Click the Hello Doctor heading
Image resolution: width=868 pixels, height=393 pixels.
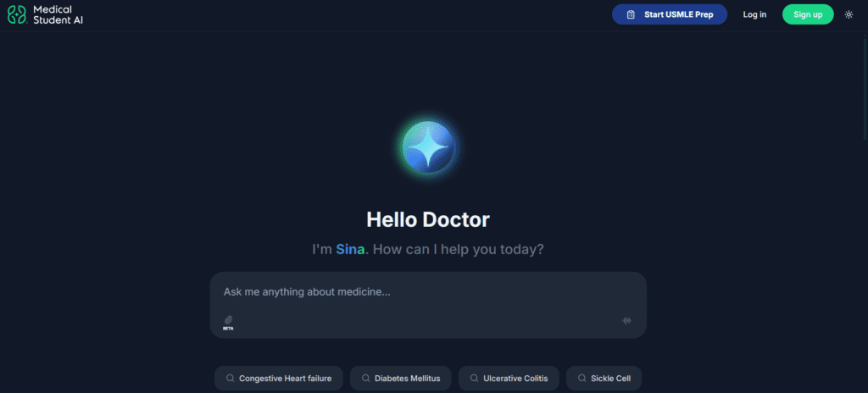pyautogui.click(x=428, y=219)
